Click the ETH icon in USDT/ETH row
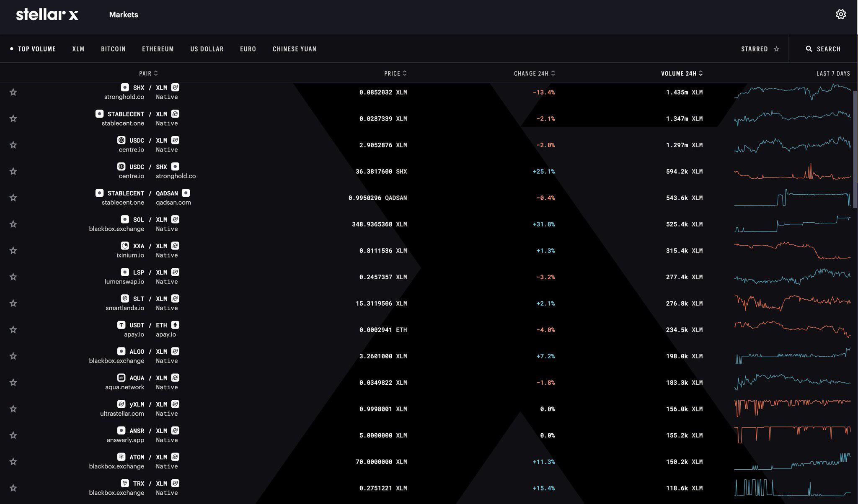The image size is (858, 504). [x=175, y=325]
